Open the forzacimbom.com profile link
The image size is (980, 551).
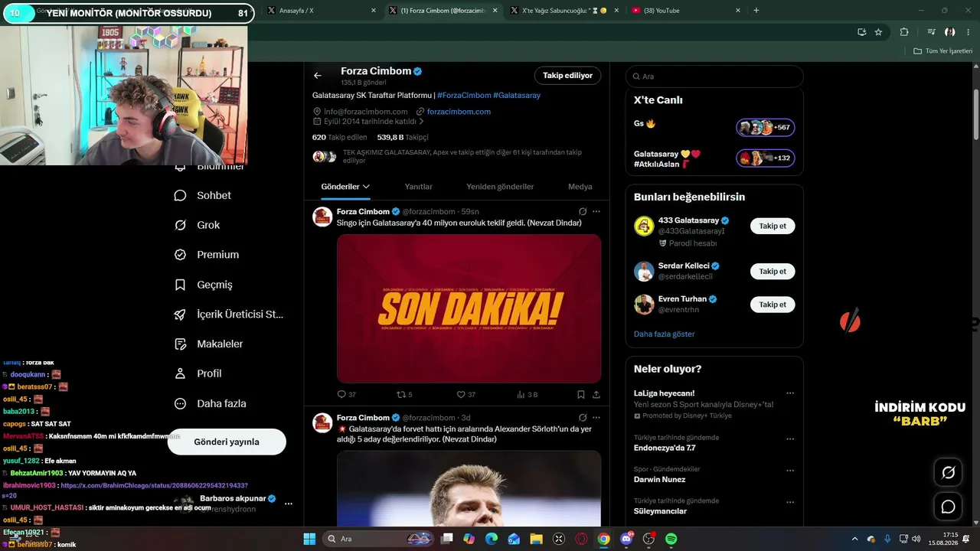pos(459,112)
